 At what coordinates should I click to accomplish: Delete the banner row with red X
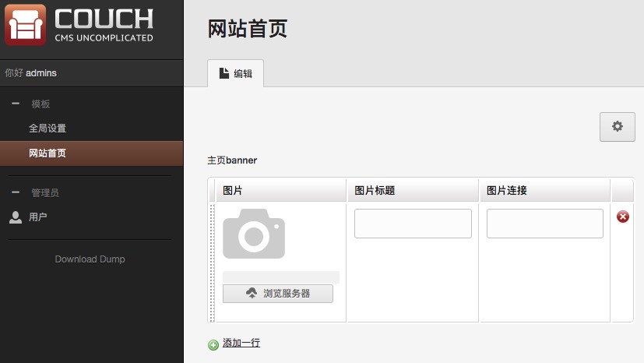(622, 217)
